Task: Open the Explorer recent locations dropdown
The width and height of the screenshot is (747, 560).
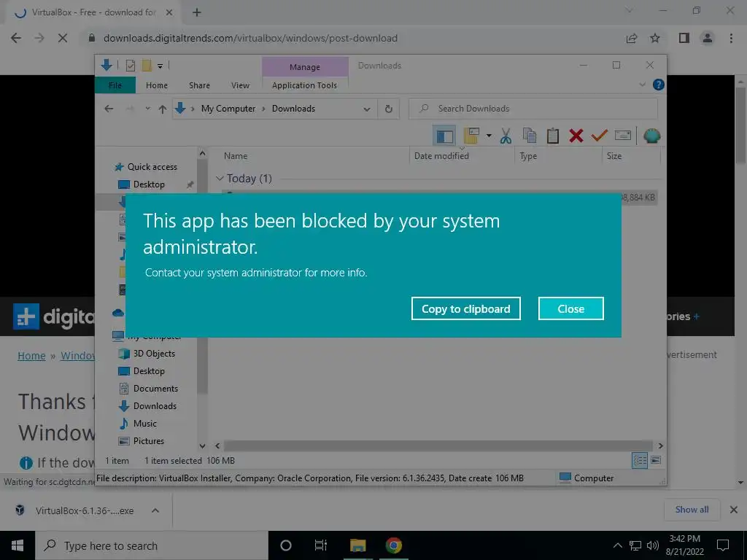Action: pyautogui.click(x=147, y=109)
